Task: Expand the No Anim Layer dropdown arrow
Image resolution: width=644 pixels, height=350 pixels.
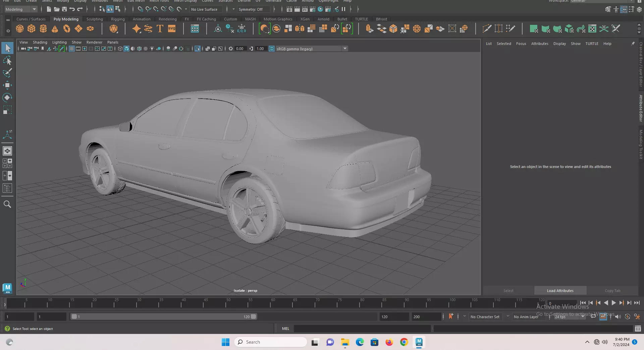Action: click(x=508, y=316)
